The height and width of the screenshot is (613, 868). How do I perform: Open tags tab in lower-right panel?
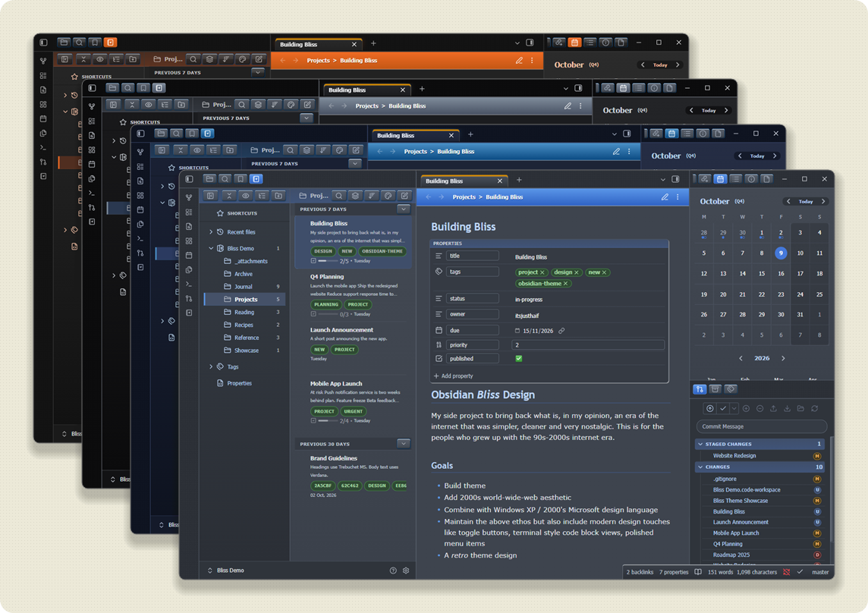[x=731, y=389]
